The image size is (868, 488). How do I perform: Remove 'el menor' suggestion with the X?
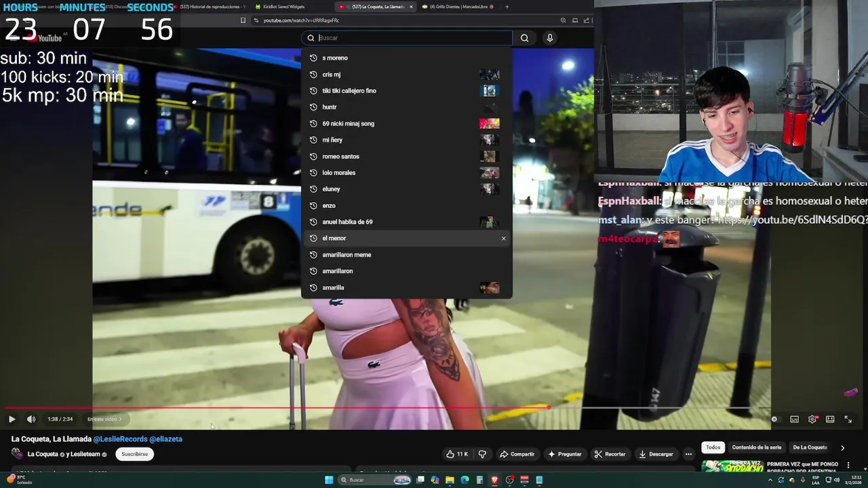(x=503, y=239)
